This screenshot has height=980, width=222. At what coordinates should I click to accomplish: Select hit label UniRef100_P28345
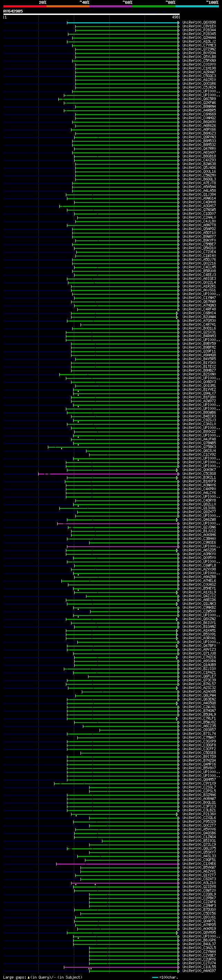pos(199,34)
